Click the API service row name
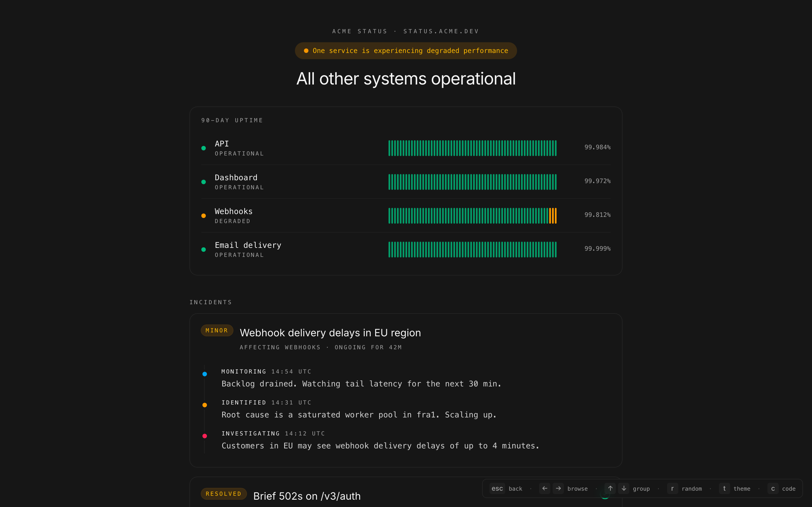Screen dimensions: 812x507 [x=222, y=144]
